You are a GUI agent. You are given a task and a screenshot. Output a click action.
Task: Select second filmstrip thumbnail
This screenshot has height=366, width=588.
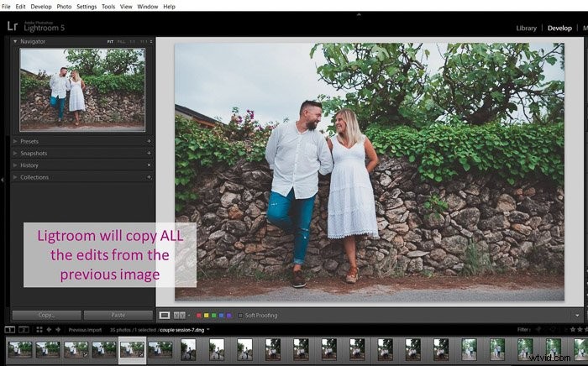[48, 349]
